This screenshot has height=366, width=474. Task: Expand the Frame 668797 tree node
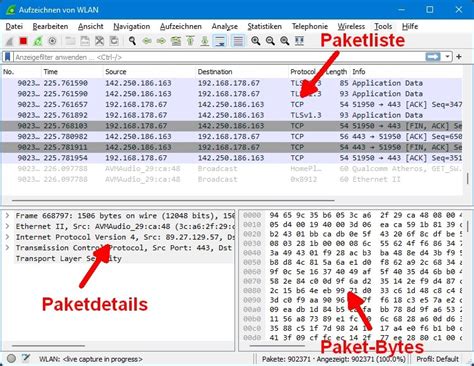pyautogui.click(x=7, y=216)
